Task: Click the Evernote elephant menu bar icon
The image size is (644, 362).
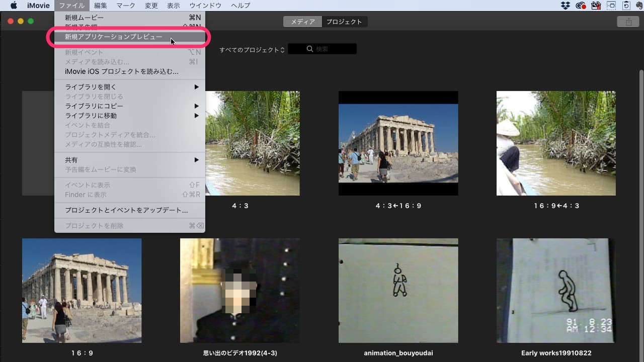Action: tap(639, 6)
